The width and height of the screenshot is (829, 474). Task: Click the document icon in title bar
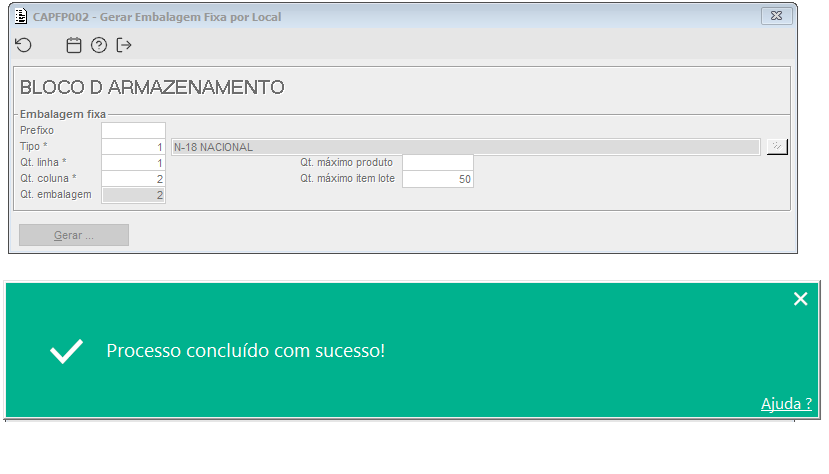[x=21, y=16]
